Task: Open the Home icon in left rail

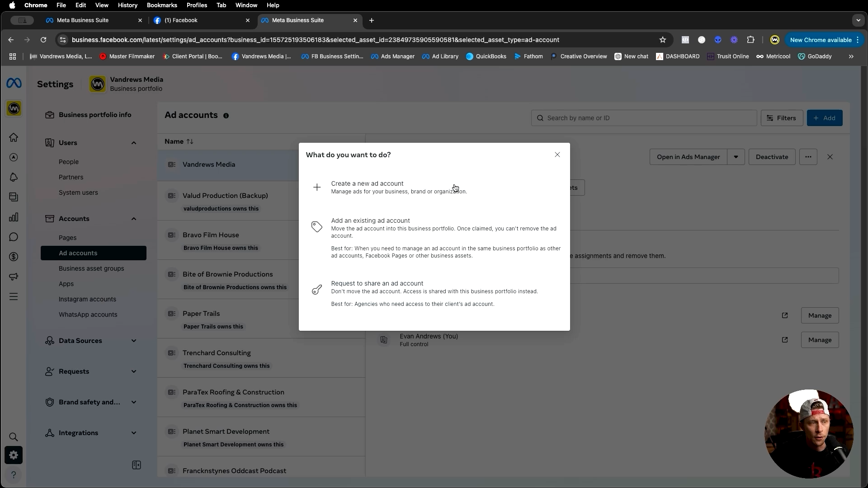Action: click(14, 137)
